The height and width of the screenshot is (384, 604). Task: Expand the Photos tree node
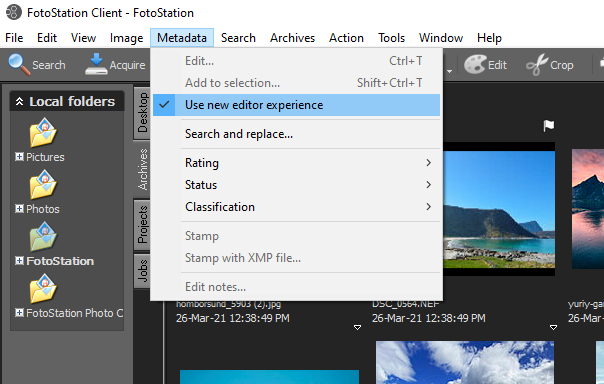[x=19, y=208]
